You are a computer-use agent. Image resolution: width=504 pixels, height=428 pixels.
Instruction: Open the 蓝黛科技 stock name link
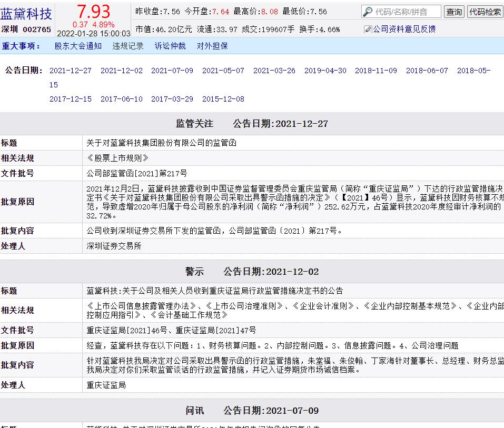[26, 14]
